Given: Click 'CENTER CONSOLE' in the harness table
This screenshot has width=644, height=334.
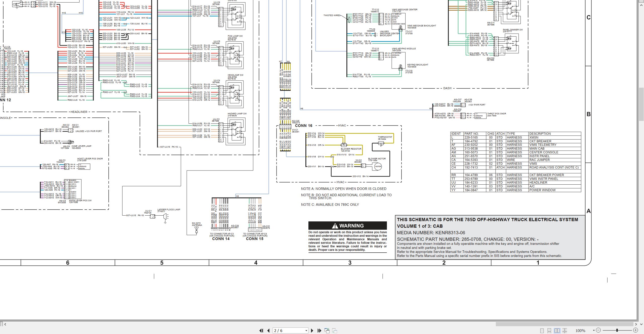Looking at the screenshot, I should (544, 152).
